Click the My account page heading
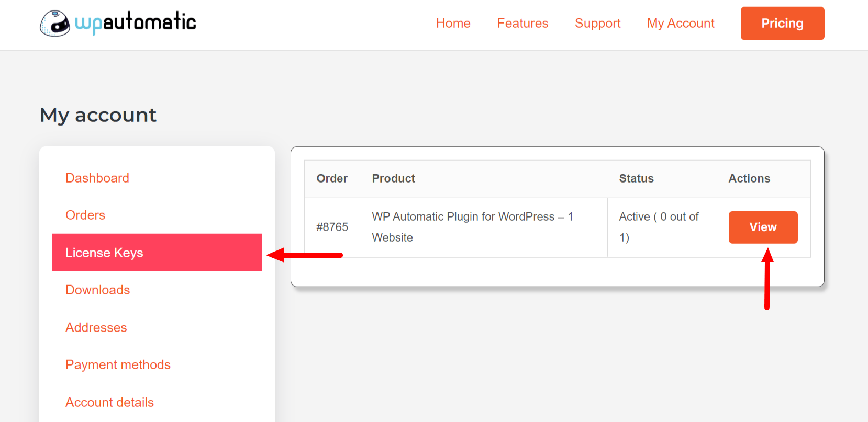Screen dimensions: 868x422 pyautogui.click(x=98, y=115)
